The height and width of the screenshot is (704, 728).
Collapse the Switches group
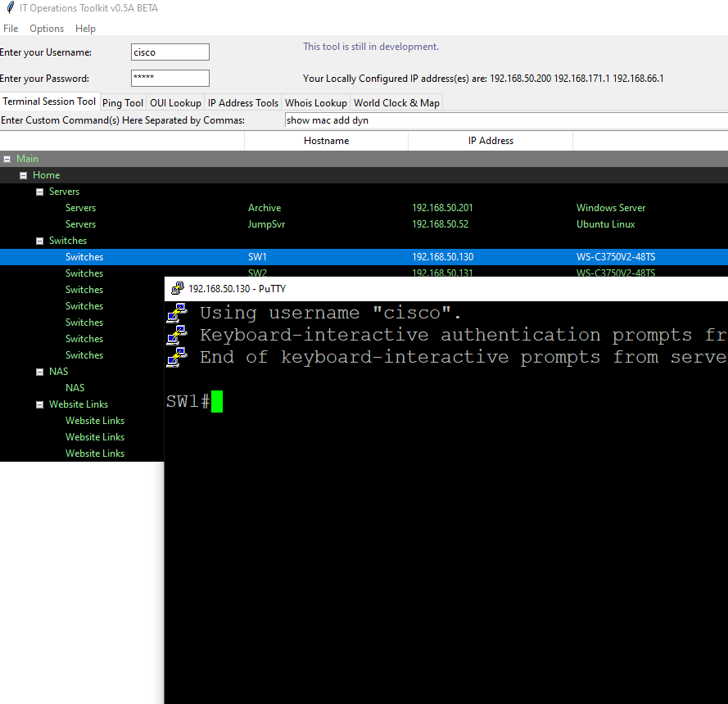point(39,241)
